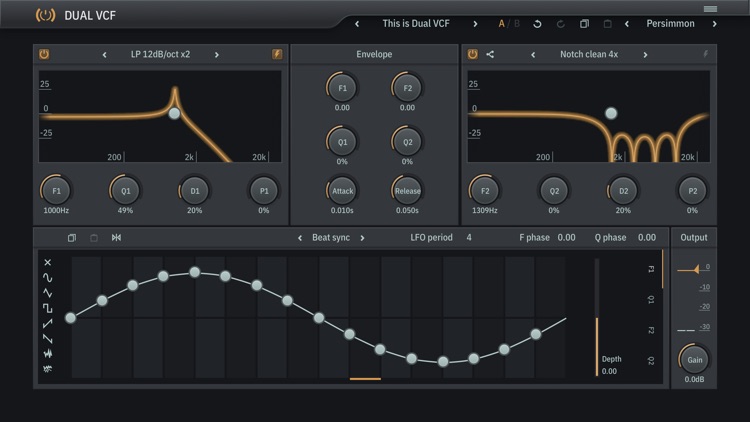Toggle filter 2 dimmed lightning bolt option
The width and height of the screenshot is (750, 422).
(x=706, y=54)
